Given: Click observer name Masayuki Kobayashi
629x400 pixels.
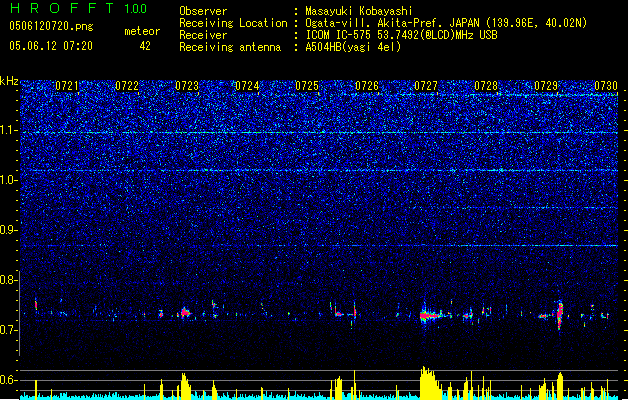Looking at the screenshot, I should click(359, 11).
